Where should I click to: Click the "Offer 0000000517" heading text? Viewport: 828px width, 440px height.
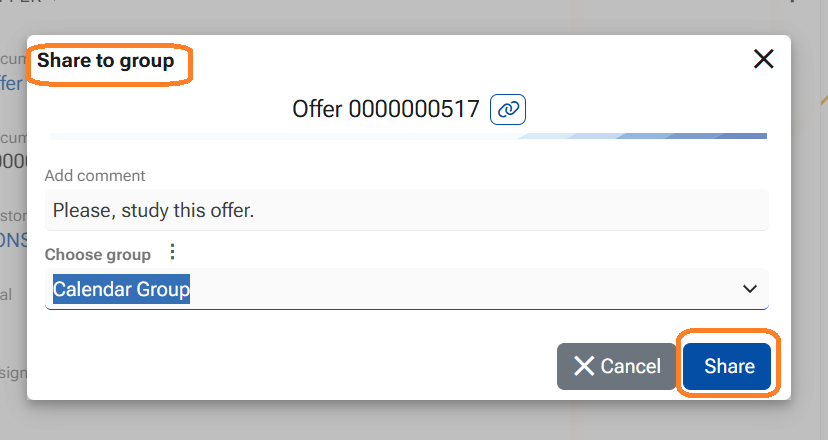click(386, 109)
